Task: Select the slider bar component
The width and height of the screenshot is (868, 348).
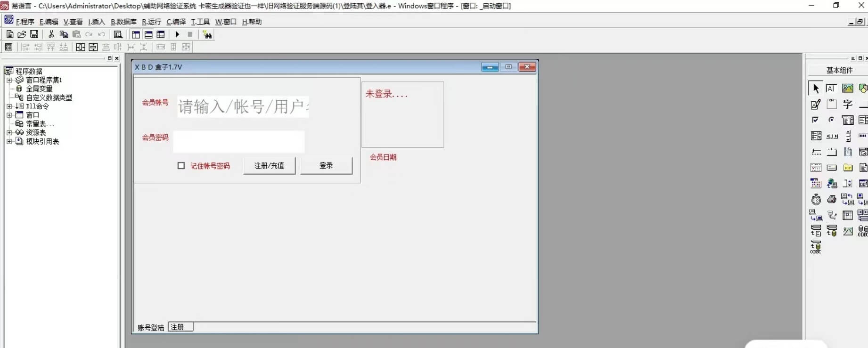Action: click(x=816, y=152)
